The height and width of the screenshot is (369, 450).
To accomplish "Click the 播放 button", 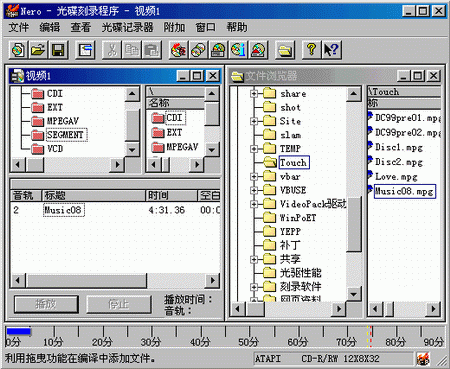I will coord(46,304).
